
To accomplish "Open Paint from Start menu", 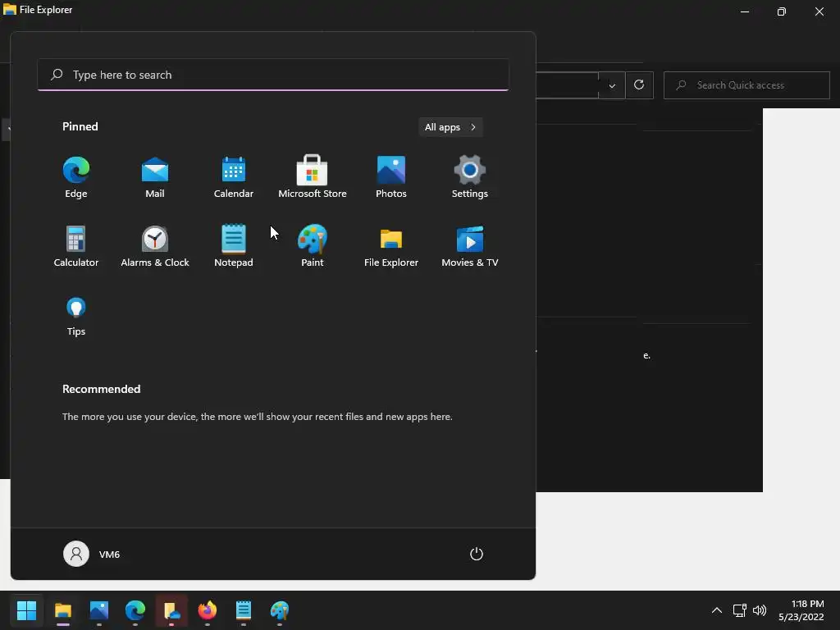I will (x=313, y=246).
